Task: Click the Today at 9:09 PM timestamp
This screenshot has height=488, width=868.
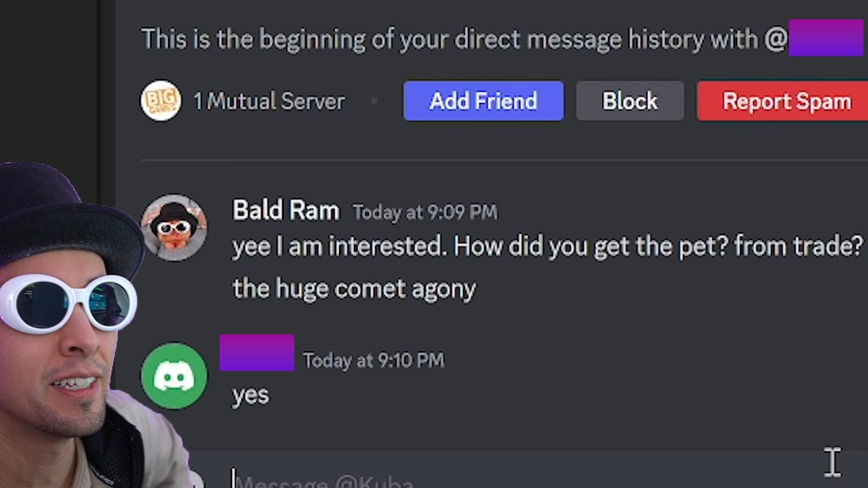Action: (425, 212)
